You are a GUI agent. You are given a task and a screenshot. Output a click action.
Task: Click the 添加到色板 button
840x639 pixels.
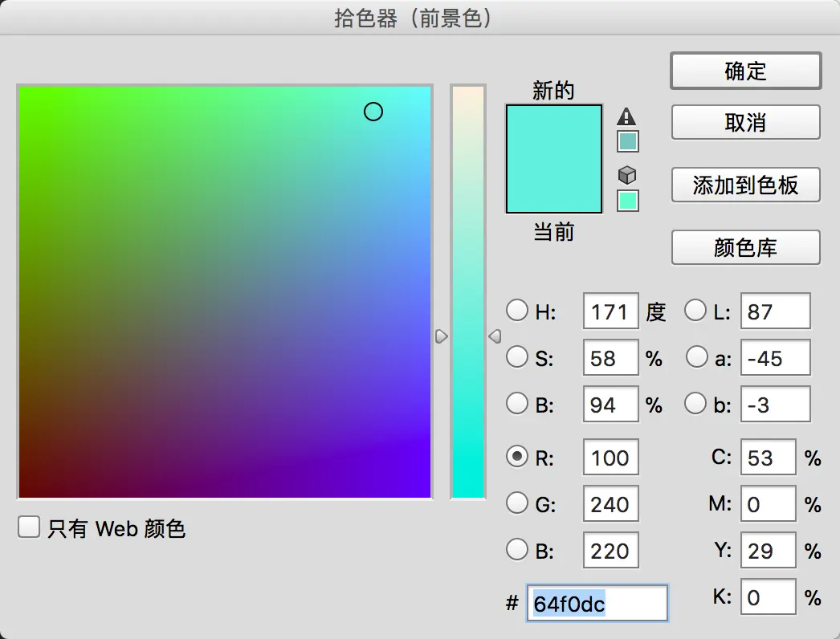coord(746,185)
